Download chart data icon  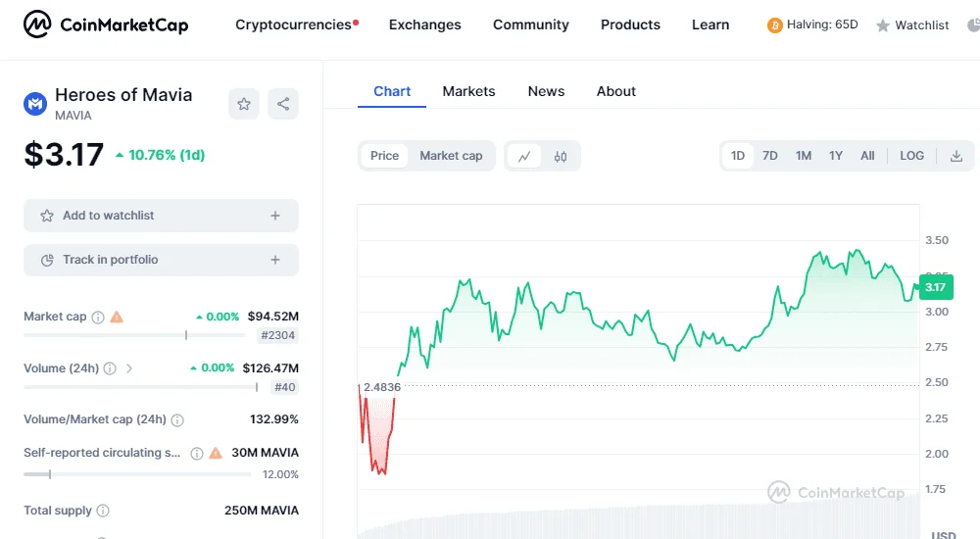[956, 156]
